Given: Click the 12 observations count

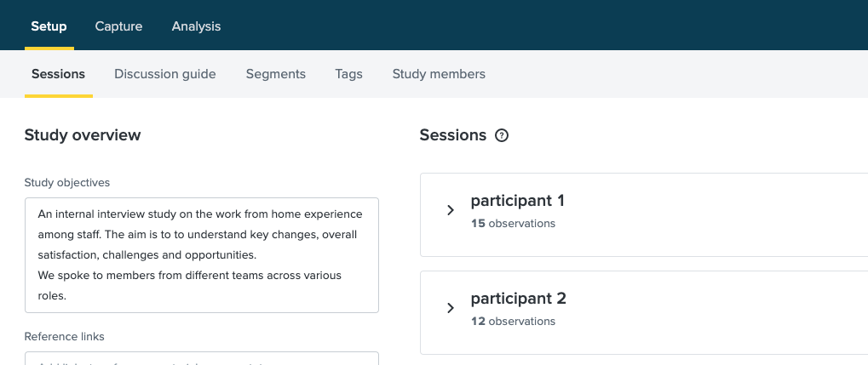Looking at the screenshot, I should click(513, 322).
